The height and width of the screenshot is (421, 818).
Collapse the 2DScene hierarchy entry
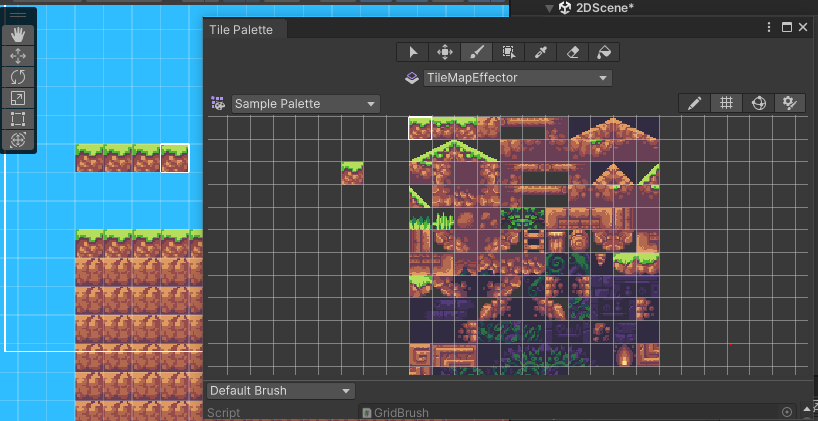click(x=549, y=8)
